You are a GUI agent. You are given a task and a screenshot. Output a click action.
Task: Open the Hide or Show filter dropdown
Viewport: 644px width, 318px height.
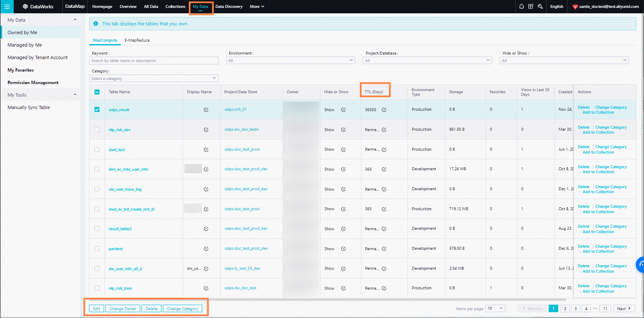tap(564, 61)
